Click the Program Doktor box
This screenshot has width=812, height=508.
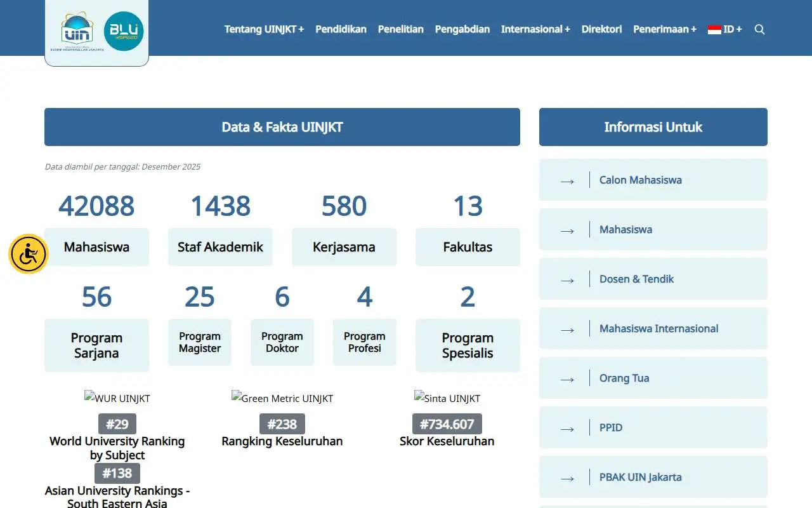click(282, 342)
